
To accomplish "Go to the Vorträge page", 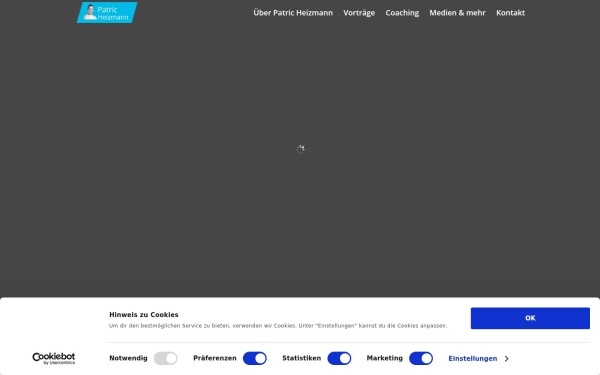I will pos(359,13).
